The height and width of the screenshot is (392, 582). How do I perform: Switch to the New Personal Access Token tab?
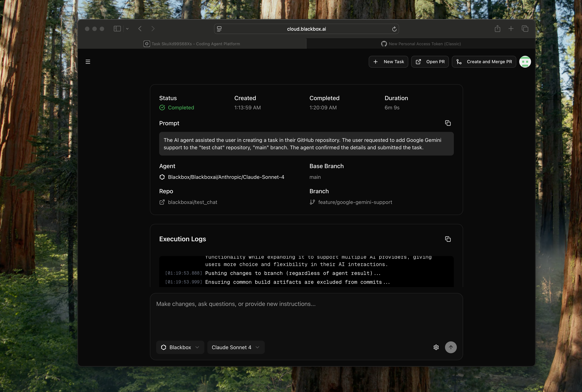click(421, 44)
